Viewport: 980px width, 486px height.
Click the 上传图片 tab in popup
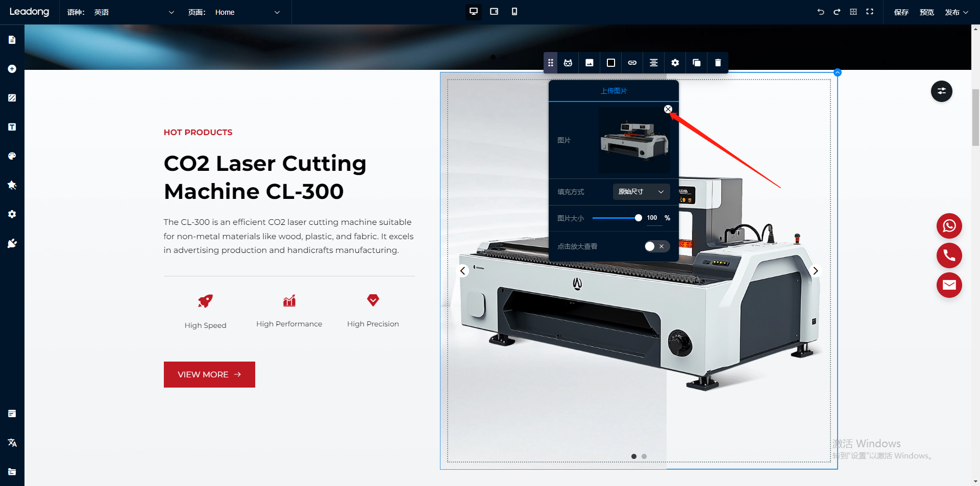click(x=614, y=91)
